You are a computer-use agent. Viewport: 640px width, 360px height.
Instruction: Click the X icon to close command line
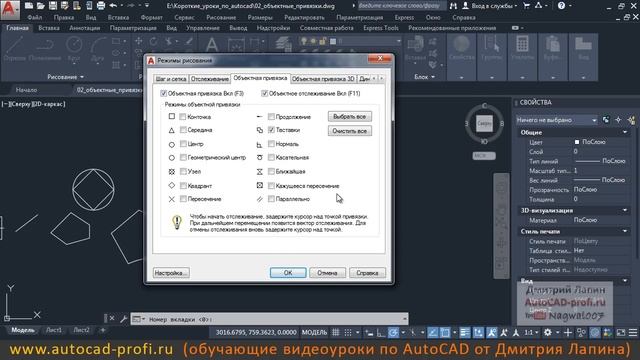coord(112,318)
